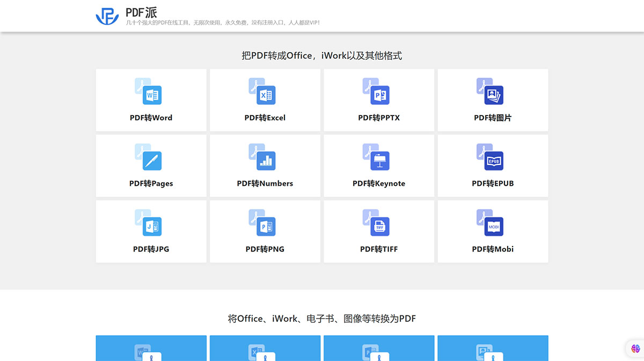The image size is (644, 361).
Task: Click the PDF转Mobi ebook icon
Action: click(x=493, y=226)
